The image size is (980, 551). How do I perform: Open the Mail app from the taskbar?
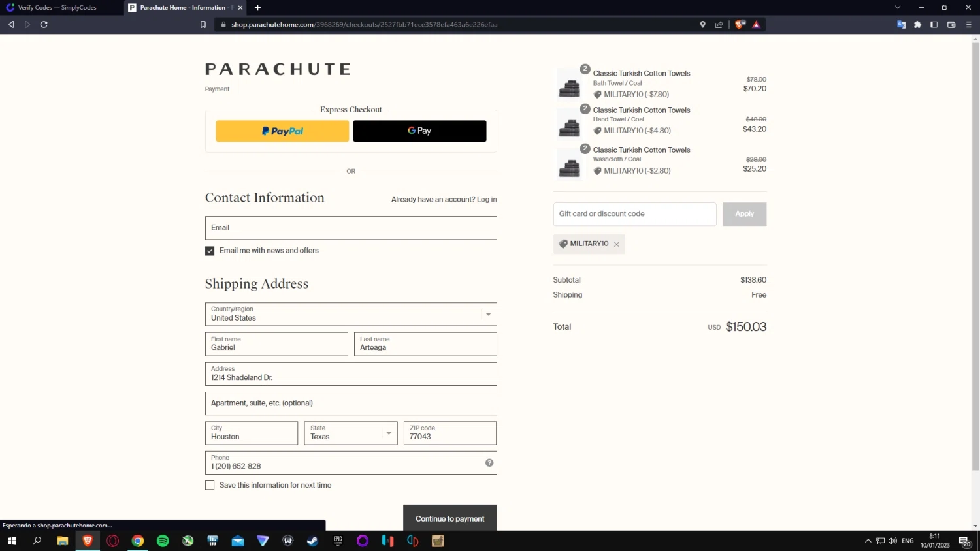pyautogui.click(x=238, y=541)
